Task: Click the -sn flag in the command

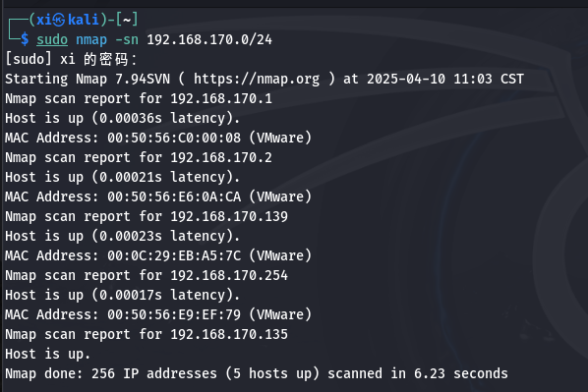Action: (x=127, y=39)
